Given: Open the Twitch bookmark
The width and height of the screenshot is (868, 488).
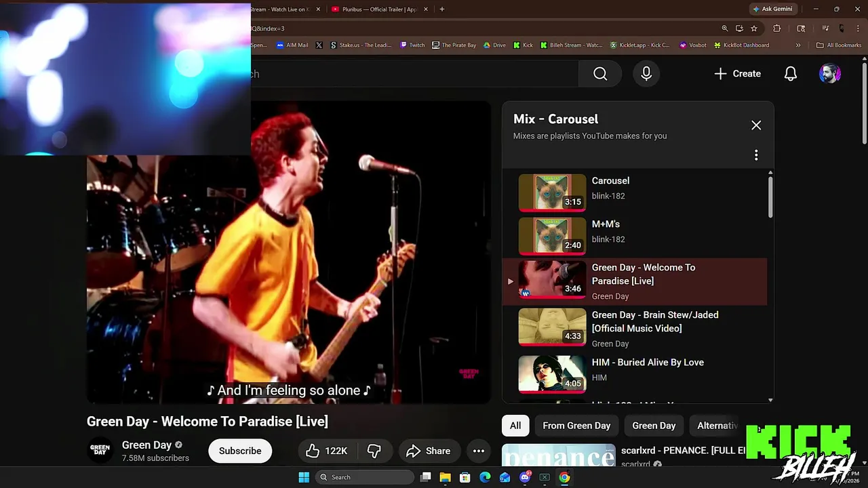Looking at the screenshot, I should [412, 45].
